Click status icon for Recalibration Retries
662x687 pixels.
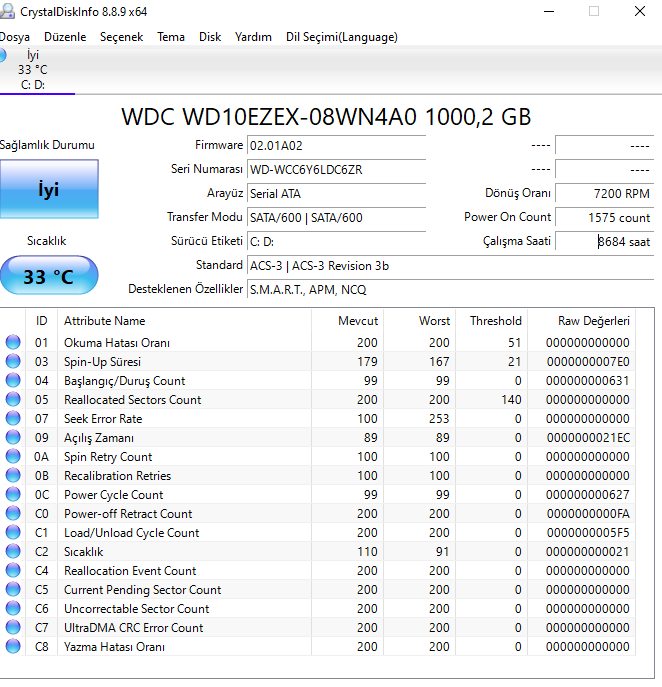click(13, 475)
